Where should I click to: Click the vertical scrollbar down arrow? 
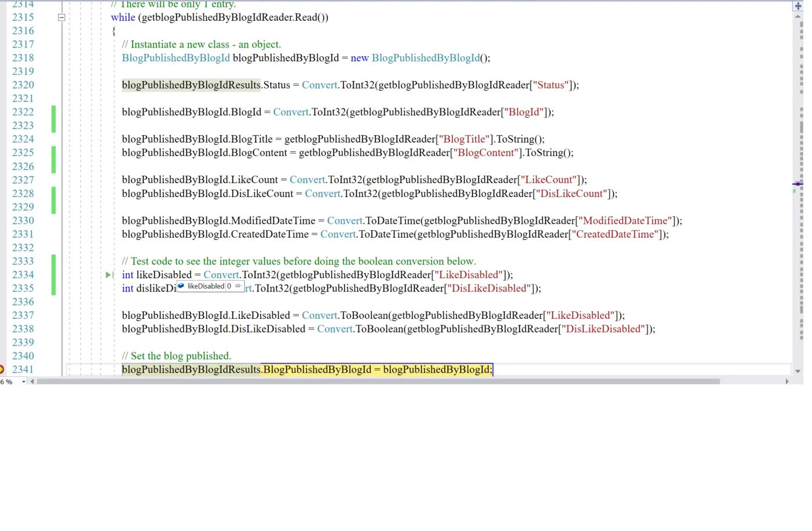pyautogui.click(x=798, y=371)
